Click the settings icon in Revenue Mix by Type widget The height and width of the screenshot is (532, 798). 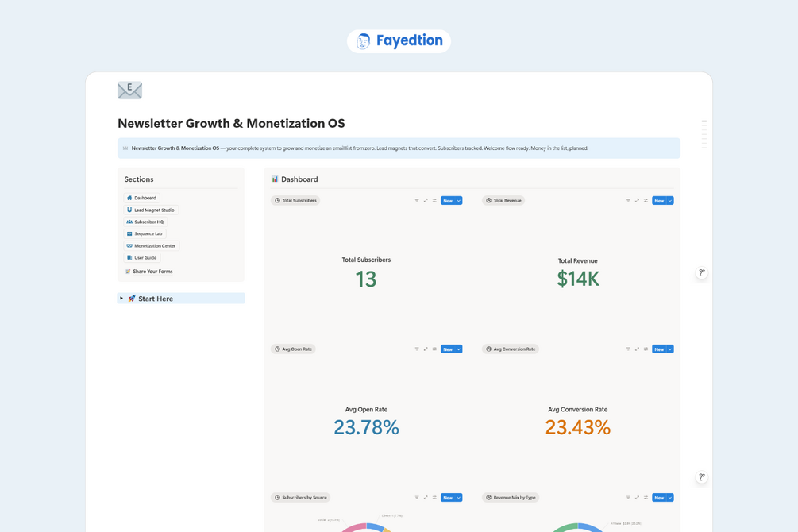(646, 498)
